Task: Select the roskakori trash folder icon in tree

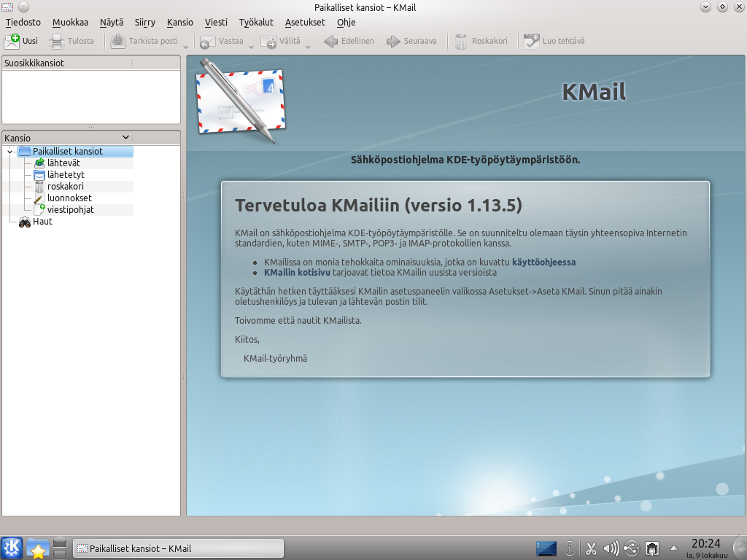Action: point(39,186)
